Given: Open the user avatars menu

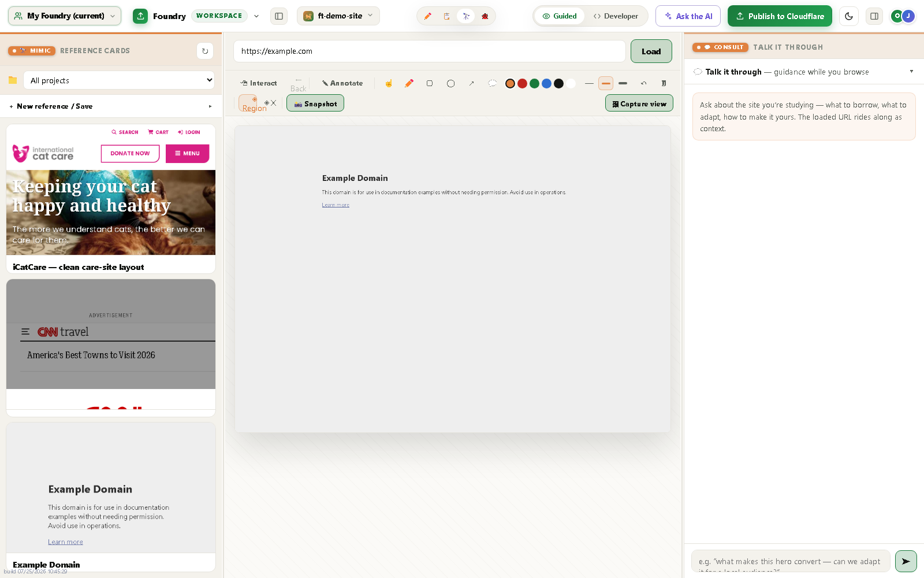Looking at the screenshot, I should 903,16.
